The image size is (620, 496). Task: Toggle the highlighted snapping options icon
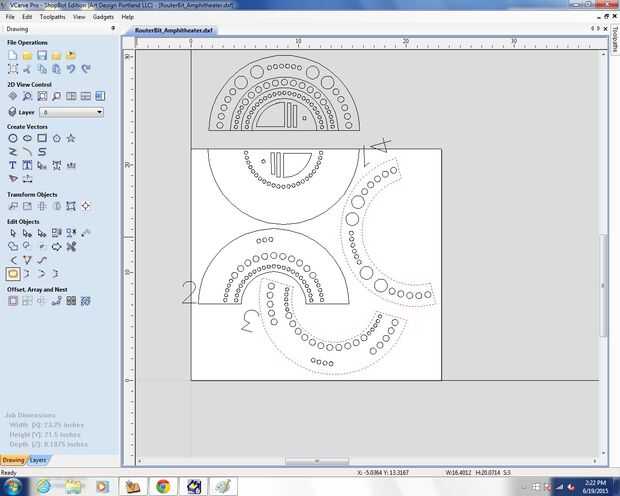tap(100, 96)
